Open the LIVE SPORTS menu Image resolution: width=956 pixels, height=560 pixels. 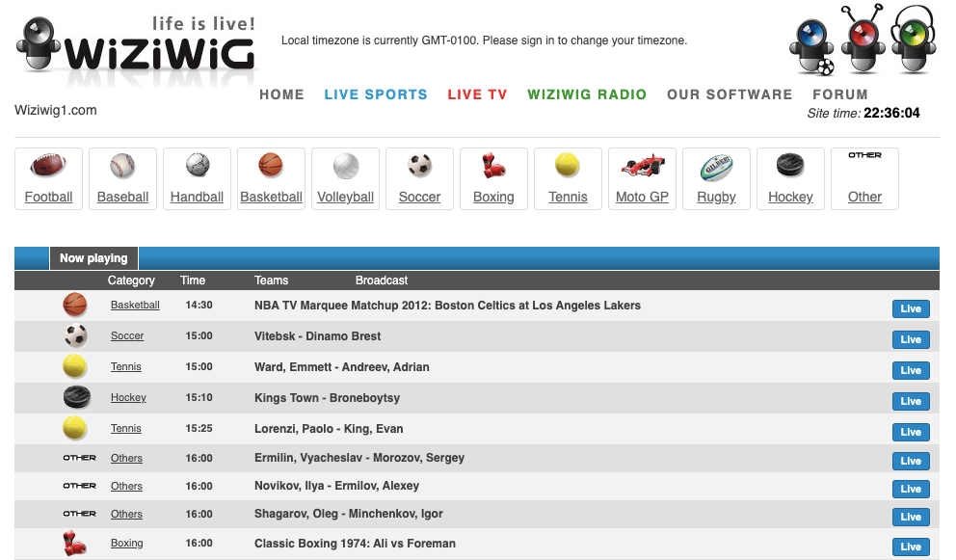376,94
